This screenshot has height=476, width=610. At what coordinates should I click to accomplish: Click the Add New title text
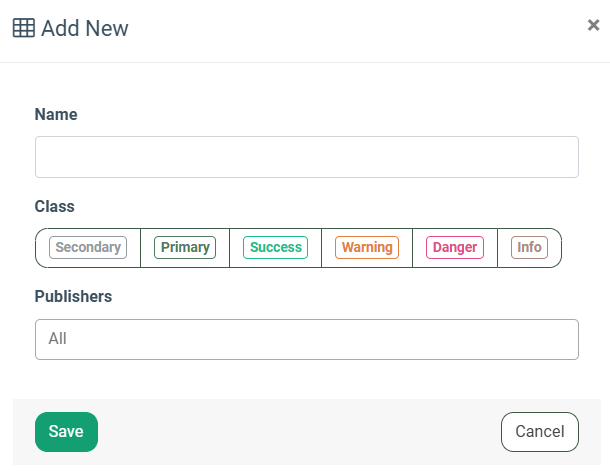coord(85,28)
